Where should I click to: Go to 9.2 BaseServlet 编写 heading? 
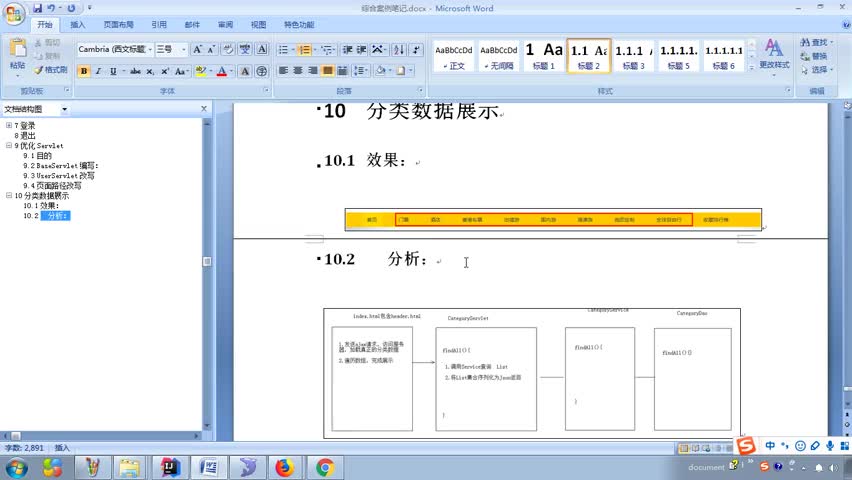[x=60, y=166]
